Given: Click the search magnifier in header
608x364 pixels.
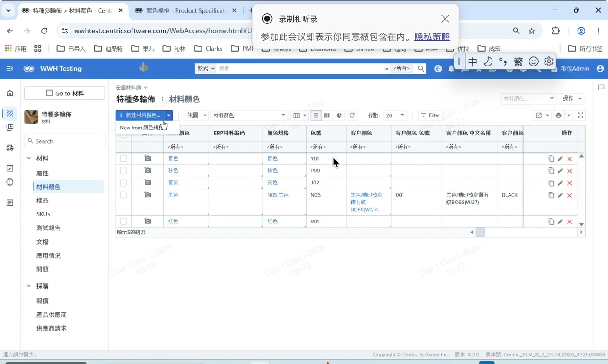Looking at the screenshot, I should [420, 69].
